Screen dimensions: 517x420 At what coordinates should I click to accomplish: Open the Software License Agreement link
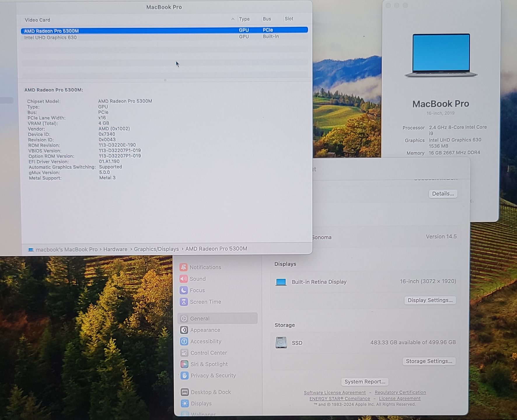334,393
